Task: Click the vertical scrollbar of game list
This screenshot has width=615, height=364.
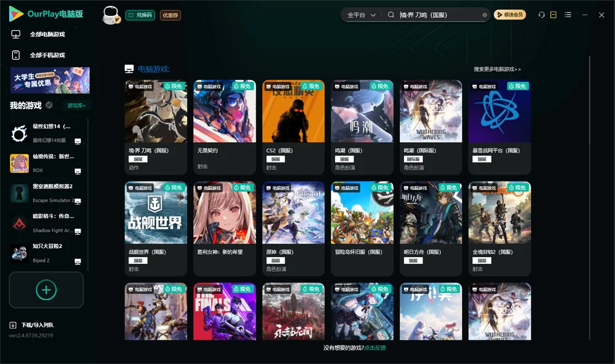Action: click(x=590, y=198)
